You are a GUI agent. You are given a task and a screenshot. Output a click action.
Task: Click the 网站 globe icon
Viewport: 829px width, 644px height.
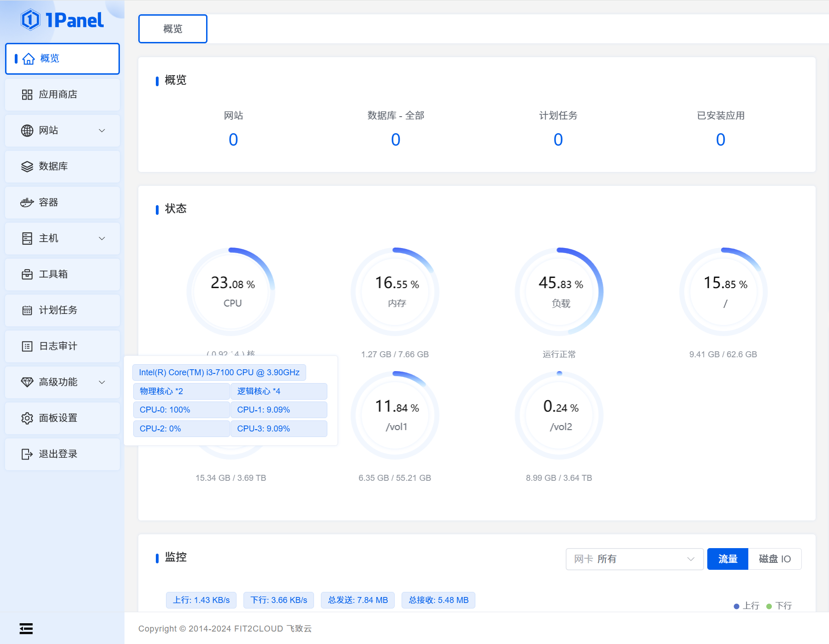tap(27, 130)
